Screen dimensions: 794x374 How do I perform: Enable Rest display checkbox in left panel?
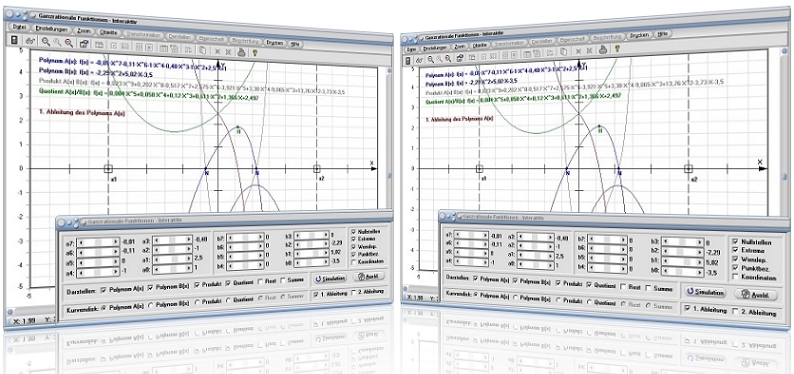pos(259,281)
